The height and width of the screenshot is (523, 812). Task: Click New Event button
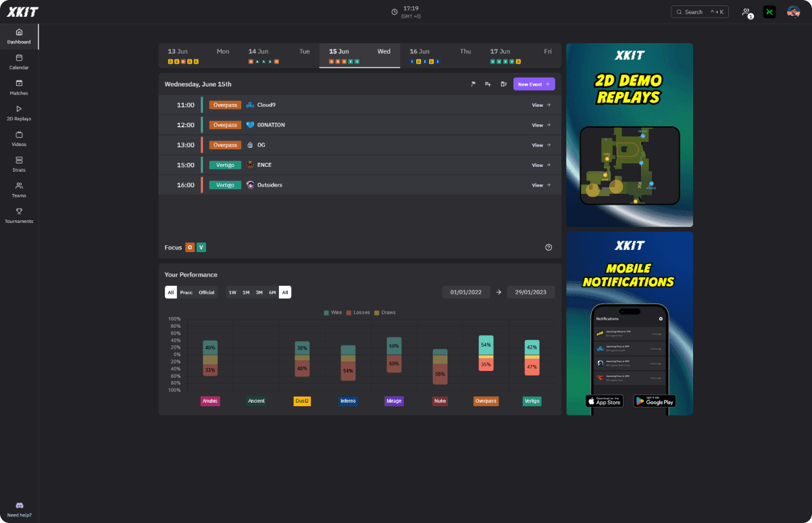(x=534, y=84)
